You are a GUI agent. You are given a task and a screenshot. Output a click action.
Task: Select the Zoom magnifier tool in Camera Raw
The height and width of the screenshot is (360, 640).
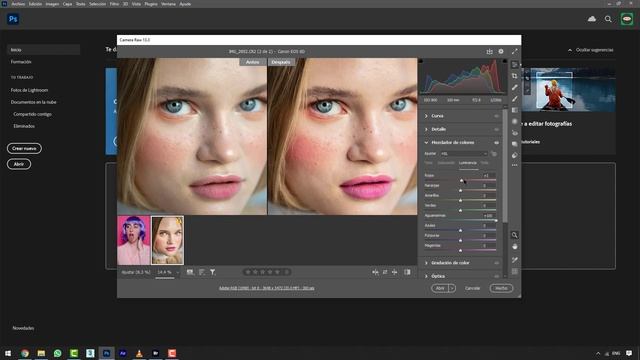click(515, 235)
